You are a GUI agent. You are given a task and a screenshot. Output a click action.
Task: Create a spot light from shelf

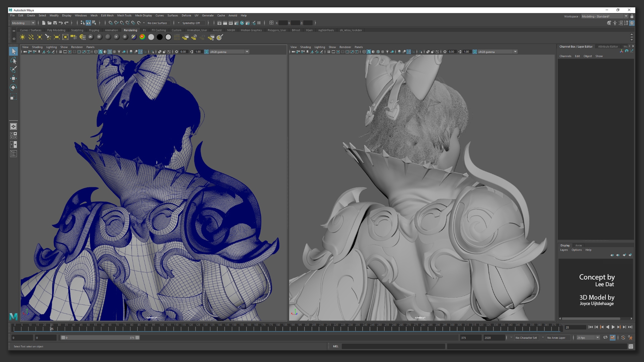tap(48, 37)
